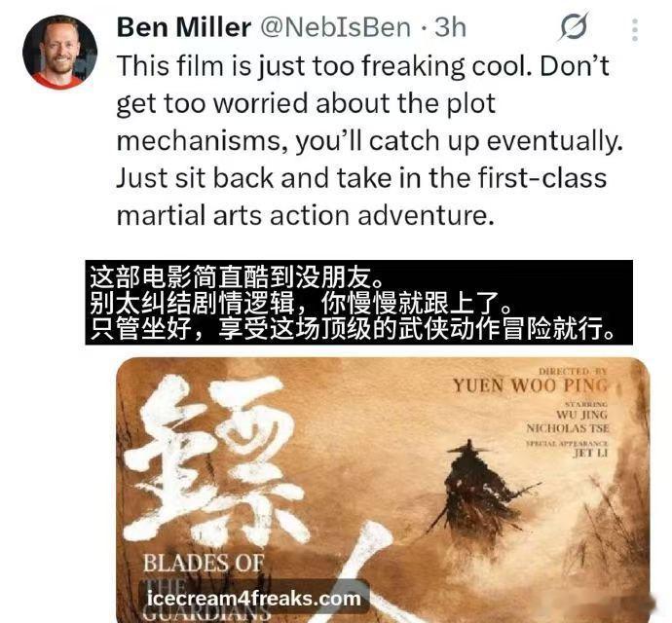Image resolution: width=672 pixels, height=623 pixels.
Task: Click the BLADES OF title text
Action: pos(204,563)
